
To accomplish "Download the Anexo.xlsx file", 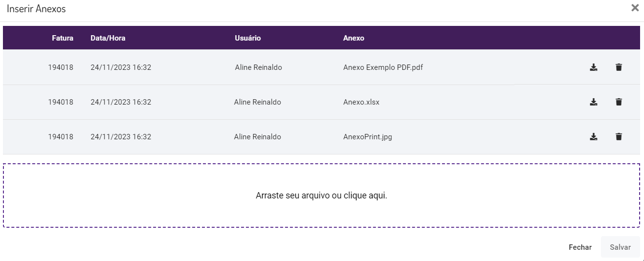I will pyautogui.click(x=593, y=102).
